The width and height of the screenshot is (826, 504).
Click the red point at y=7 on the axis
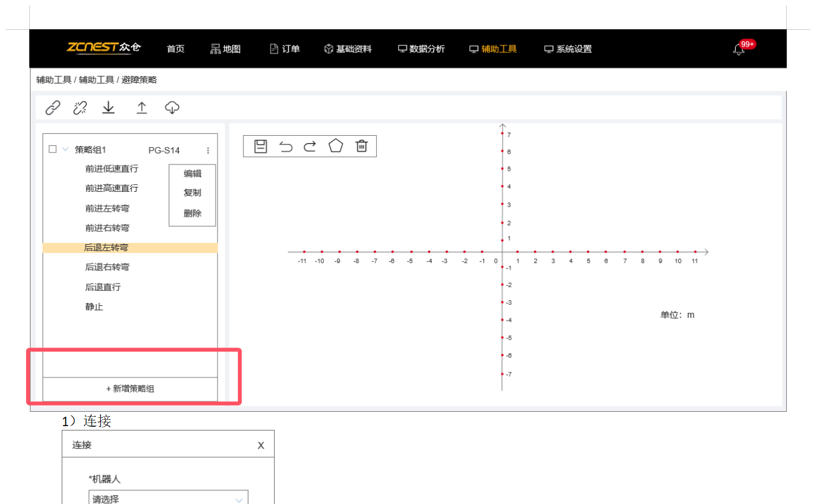(501, 133)
